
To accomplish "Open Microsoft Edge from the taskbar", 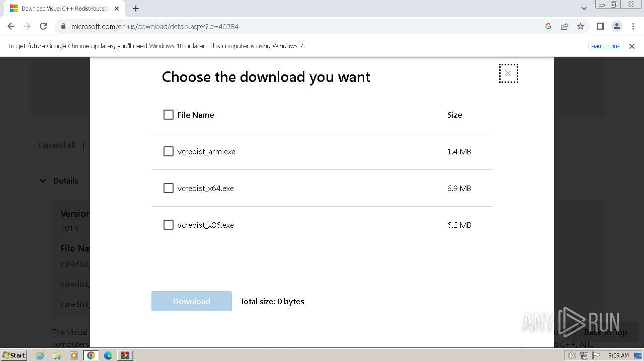I will (x=108, y=355).
